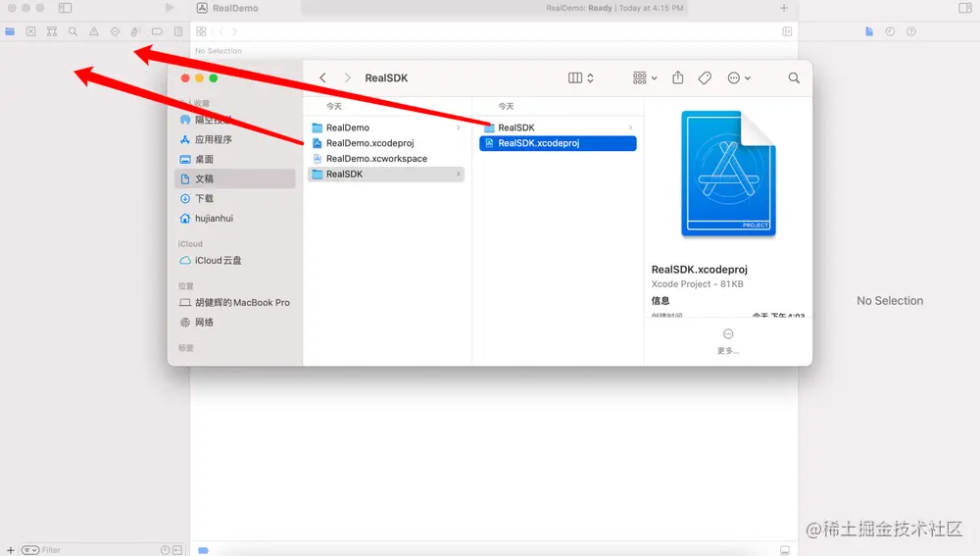980x556 pixels.
Task: Click the Xcode Run play button
Action: click(x=170, y=8)
